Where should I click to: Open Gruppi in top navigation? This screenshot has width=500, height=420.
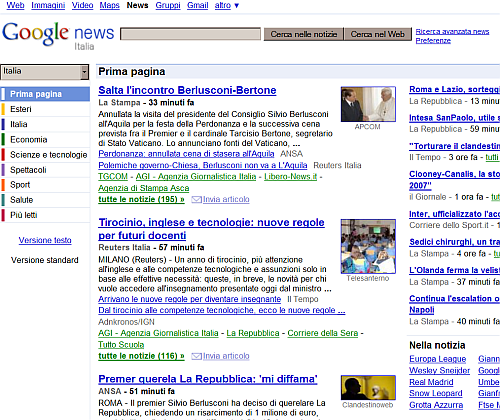[168, 5]
